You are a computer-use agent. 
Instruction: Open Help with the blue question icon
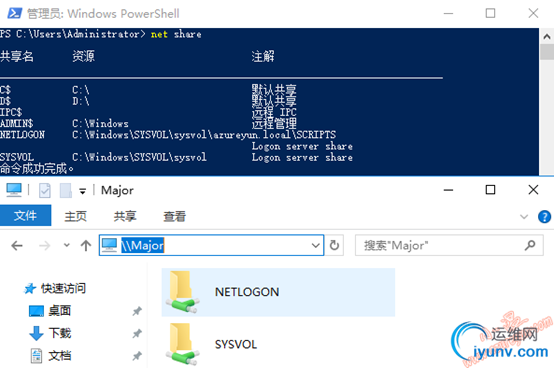(x=544, y=216)
